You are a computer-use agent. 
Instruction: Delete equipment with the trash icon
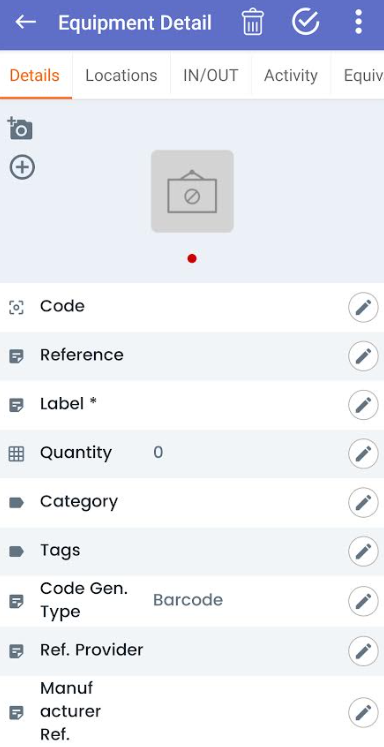253,22
